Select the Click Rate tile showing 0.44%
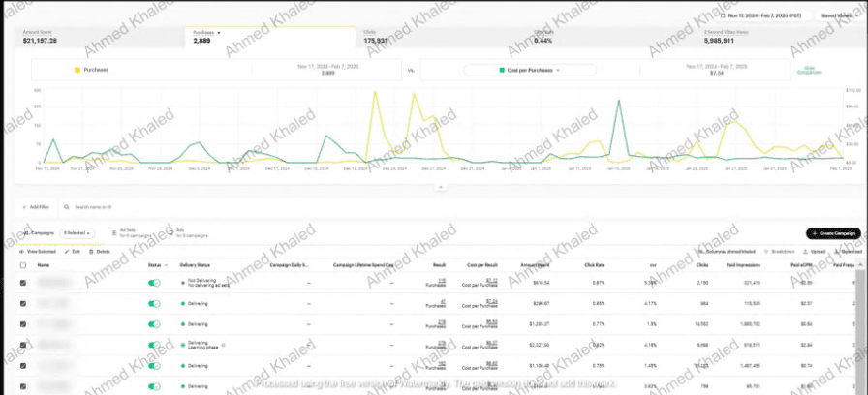 pyautogui.click(x=610, y=37)
